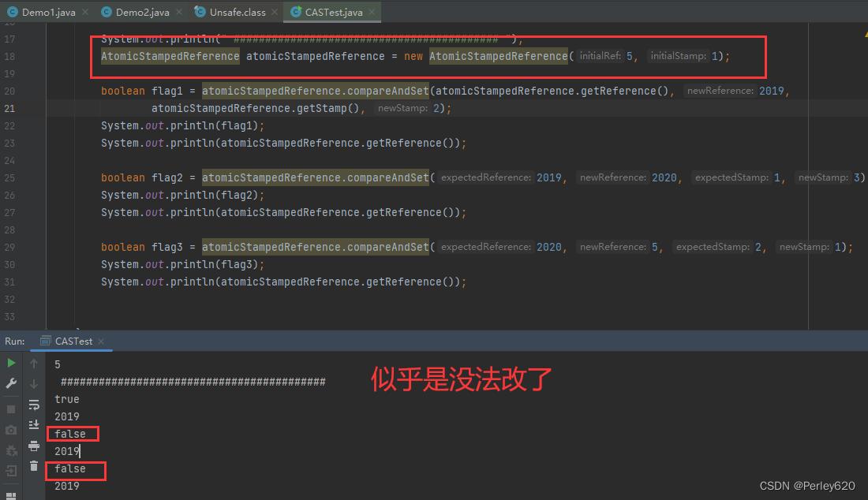
Task: Rerun CASTest with the green play icon
Action: pos(11,363)
